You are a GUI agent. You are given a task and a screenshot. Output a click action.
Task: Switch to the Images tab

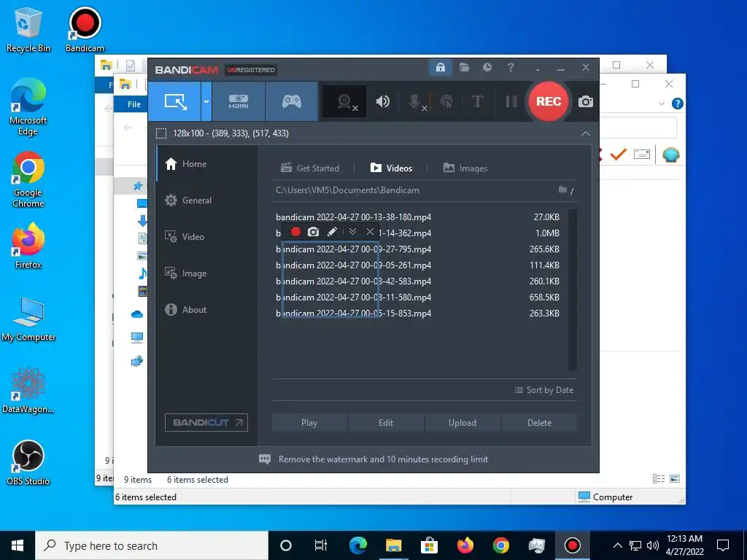pos(465,168)
